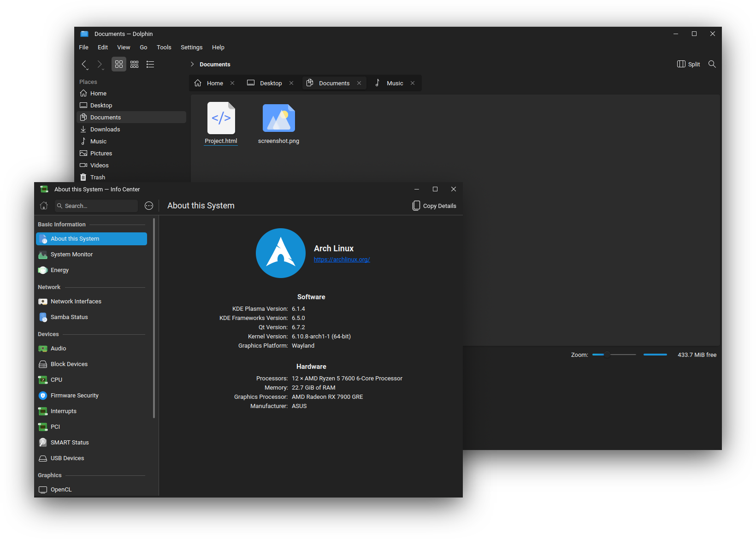Switch to Compact view mode
The image size is (756, 539).
(x=135, y=65)
